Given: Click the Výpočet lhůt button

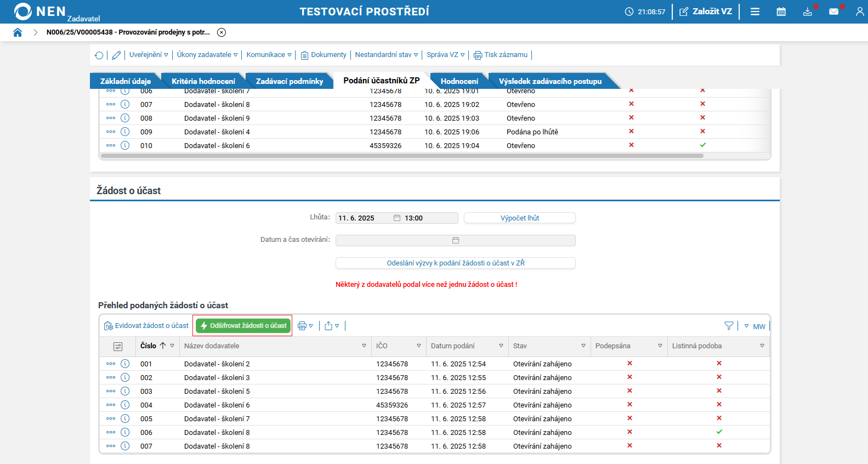Looking at the screenshot, I should click(x=519, y=218).
